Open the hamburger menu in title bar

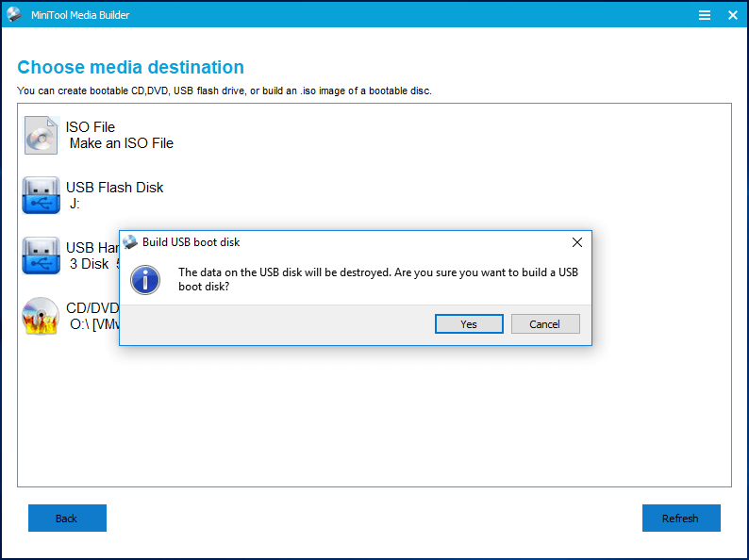pos(705,15)
